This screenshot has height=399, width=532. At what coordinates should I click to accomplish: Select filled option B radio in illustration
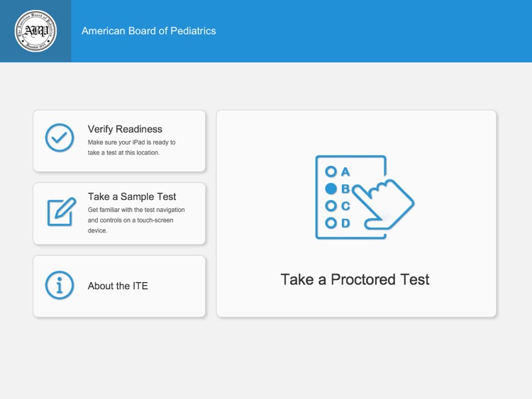tap(331, 189)
